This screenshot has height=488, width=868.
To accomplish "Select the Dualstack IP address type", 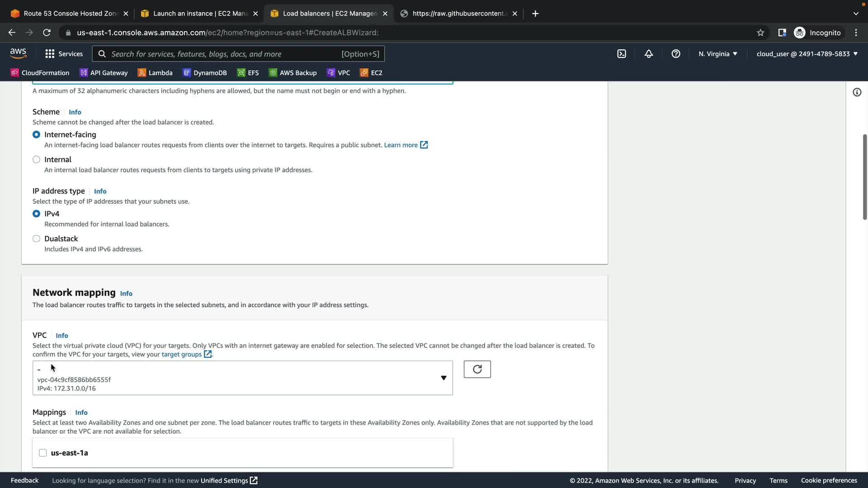I will [x=37, y=239].
